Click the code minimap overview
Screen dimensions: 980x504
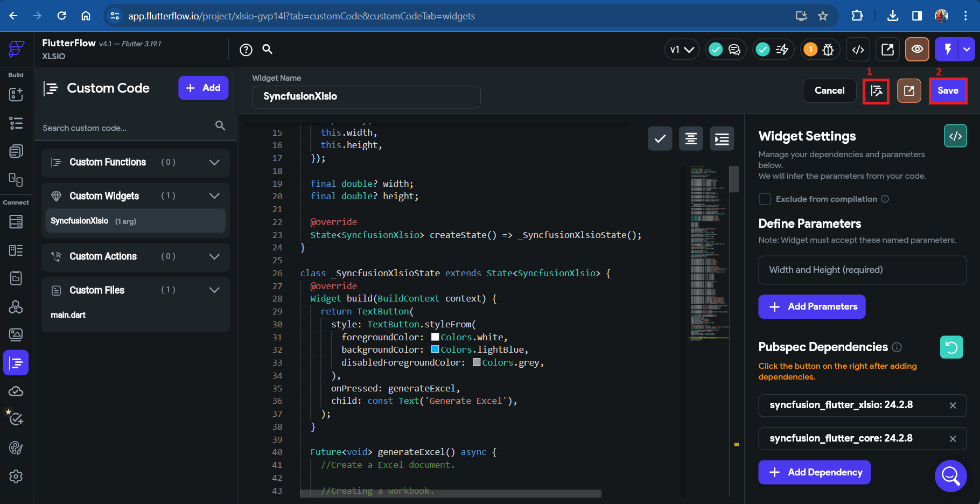pyautogui.click(x=708, y=253)
